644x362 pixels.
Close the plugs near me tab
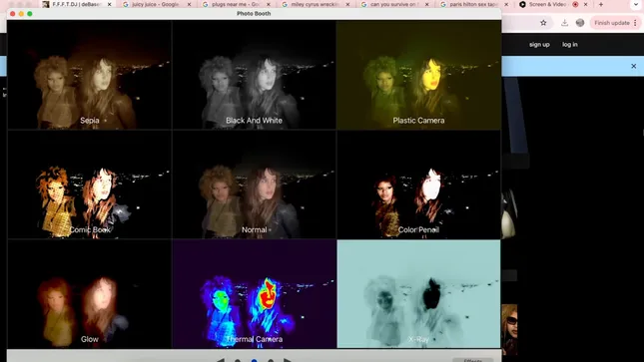point(269,5)
